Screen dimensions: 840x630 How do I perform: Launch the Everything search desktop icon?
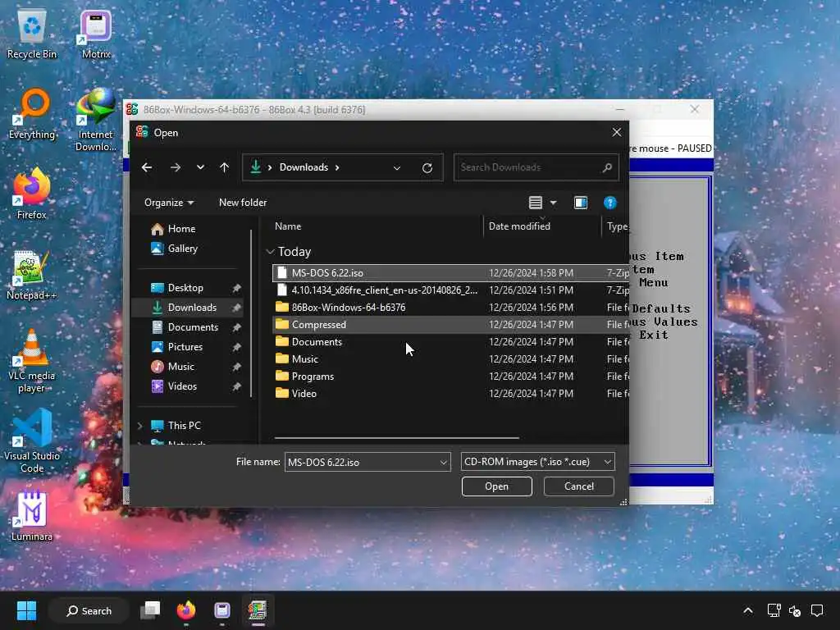(x=32, y=113)
